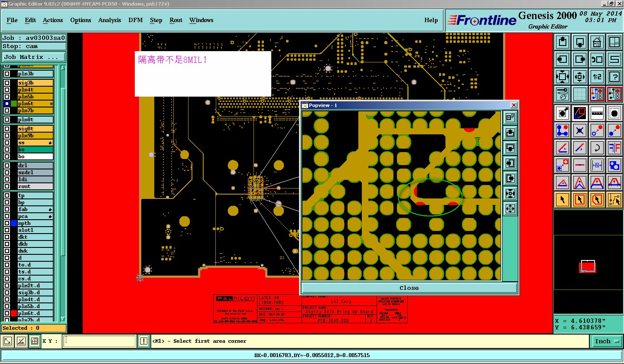Open the DFM menu
Viewport: 624px width, 364px height.
[136, 20]
